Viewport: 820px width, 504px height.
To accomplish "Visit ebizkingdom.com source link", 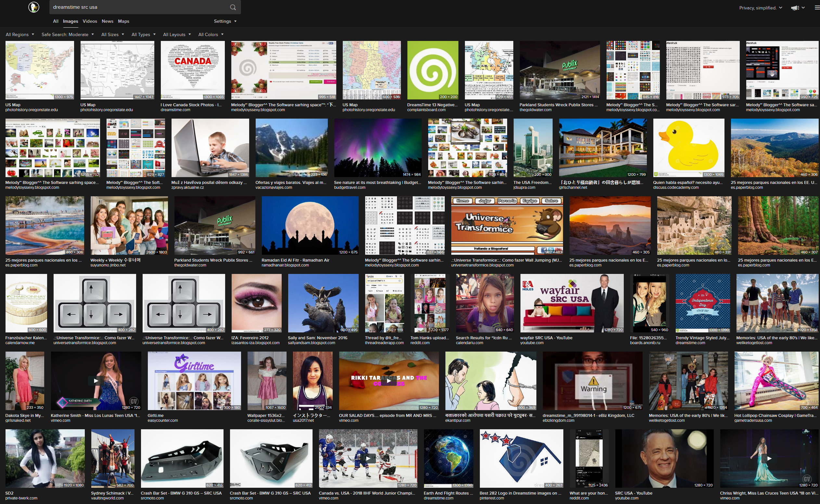I will 558,420.
